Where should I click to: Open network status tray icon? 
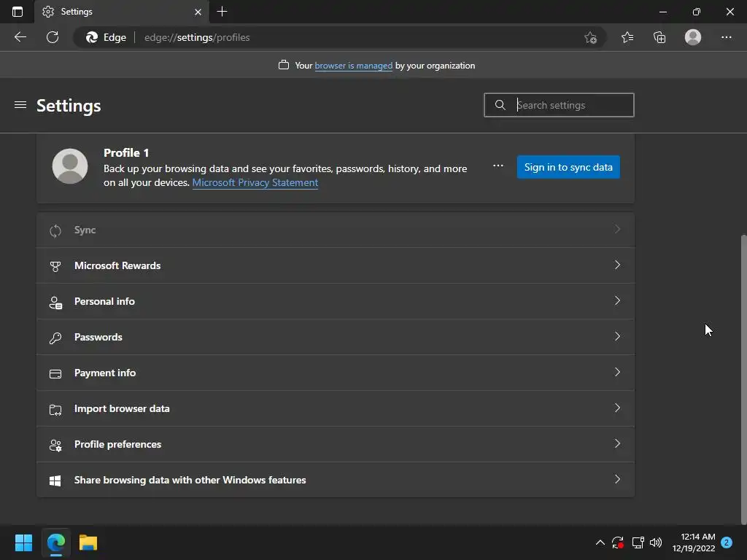[x=638, y=542]
